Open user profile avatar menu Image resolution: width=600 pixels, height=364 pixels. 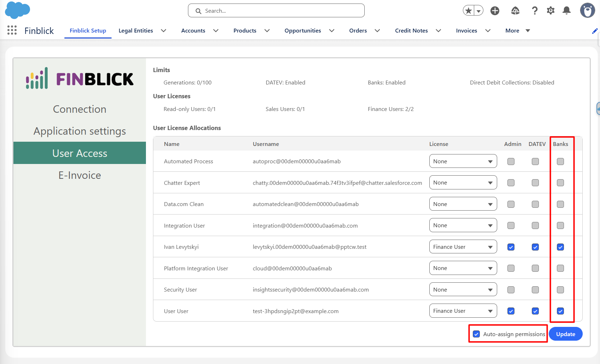[588, 11]
